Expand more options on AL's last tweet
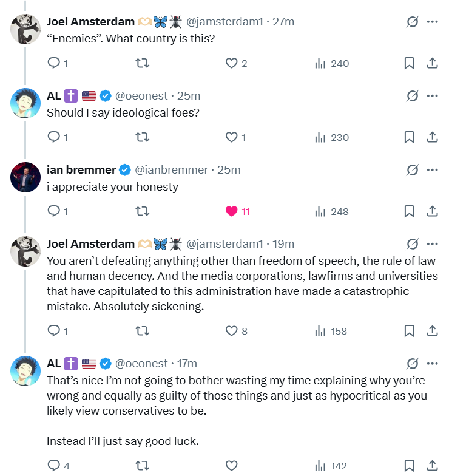 pos(433,364)
